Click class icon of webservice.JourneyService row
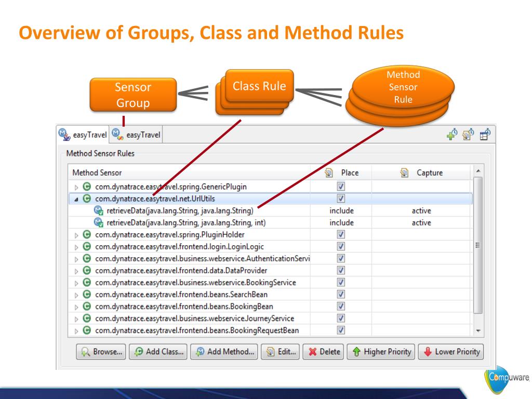 tap(87, 318)
